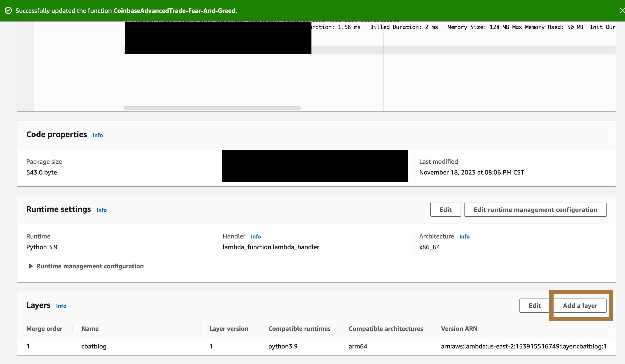The height and width of the screenshot is (364, 625).
Task: Click Edit button in Layers section
Action: pyautogui.click(x=534, y=305)
